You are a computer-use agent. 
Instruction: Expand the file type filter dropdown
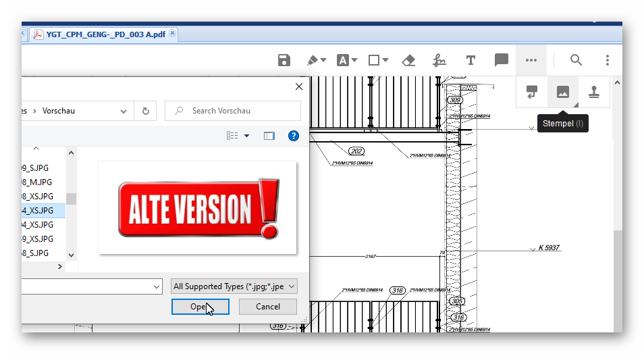[x=234, y=286]
